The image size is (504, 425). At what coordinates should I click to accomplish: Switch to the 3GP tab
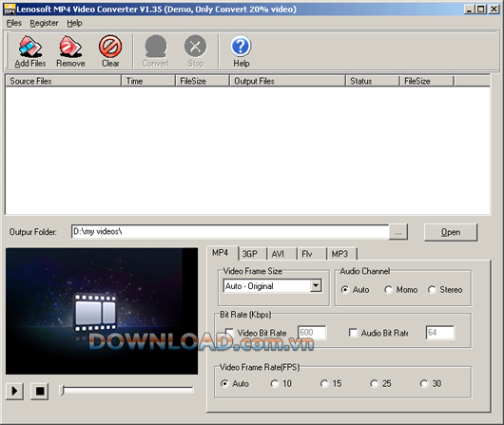(252, 254)
